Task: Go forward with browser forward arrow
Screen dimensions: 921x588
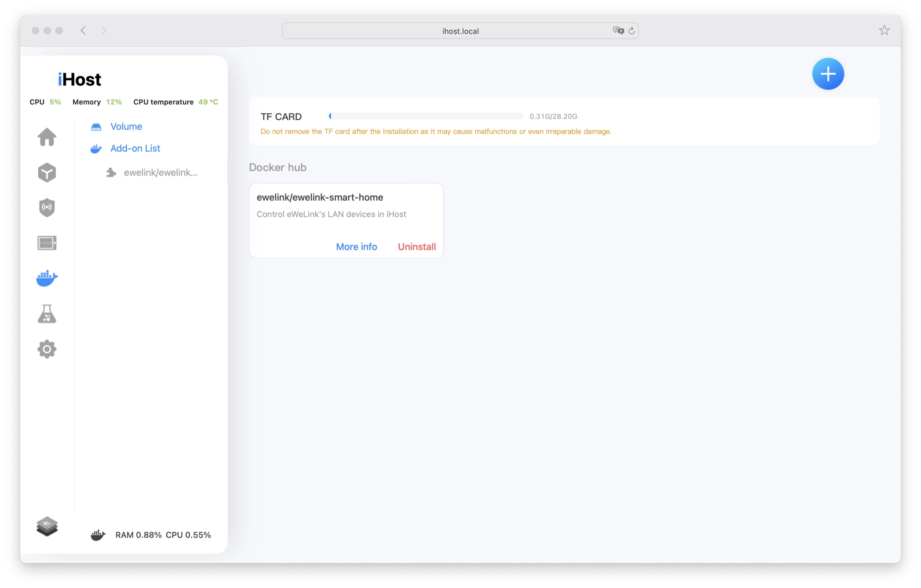Action: [104, 30]
